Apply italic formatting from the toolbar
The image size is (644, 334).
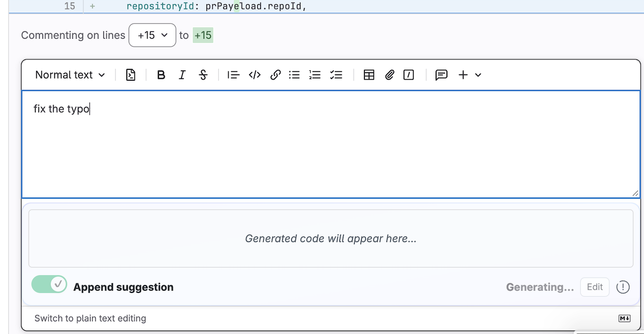click(182, 75)
